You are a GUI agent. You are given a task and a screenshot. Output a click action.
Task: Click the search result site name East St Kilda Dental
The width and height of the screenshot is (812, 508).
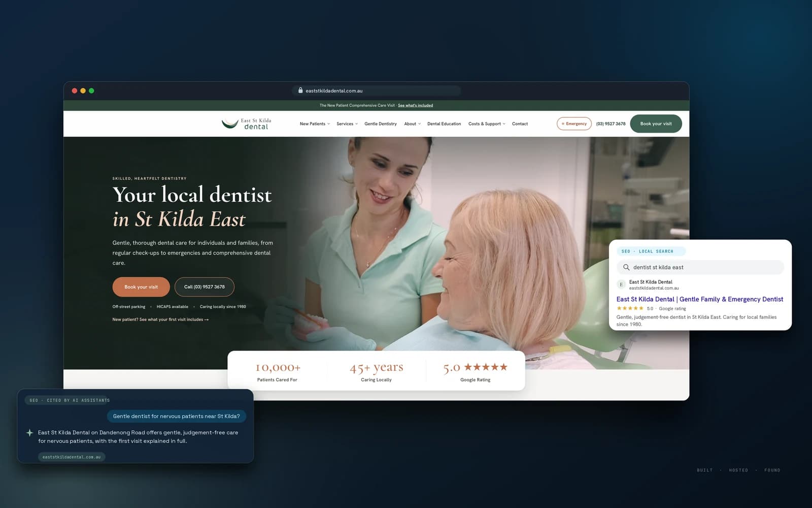[x=651, y=282]
